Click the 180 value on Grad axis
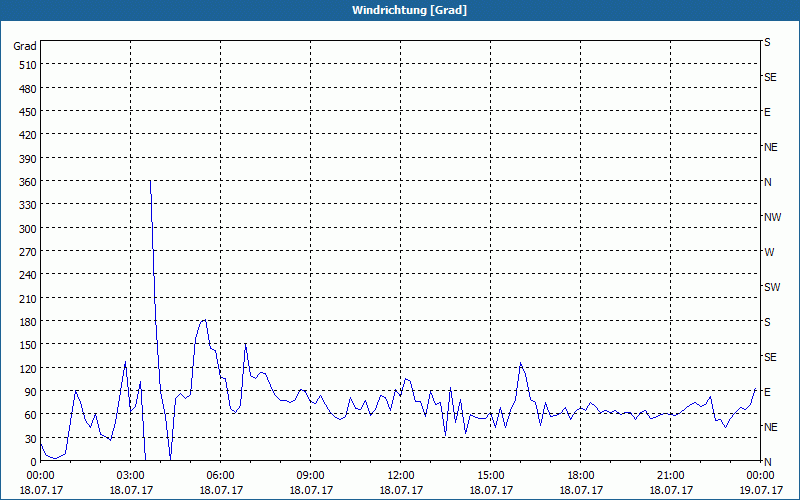 [x=28, y=321]
